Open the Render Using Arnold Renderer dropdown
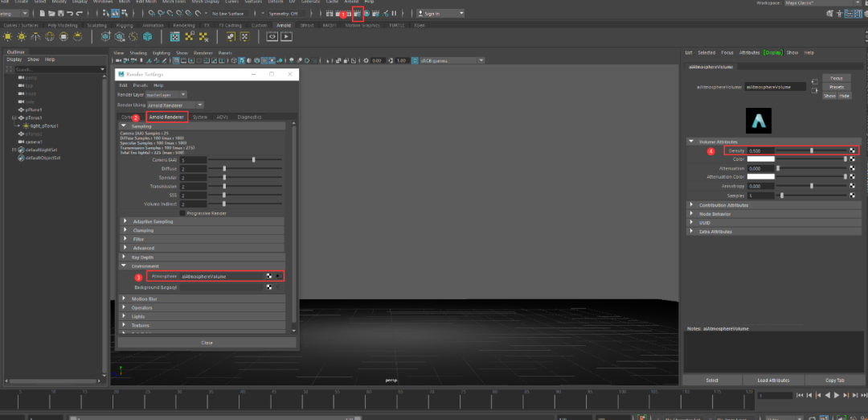The height and width of the screenshot is (420, 868). [x=177, y=105]
